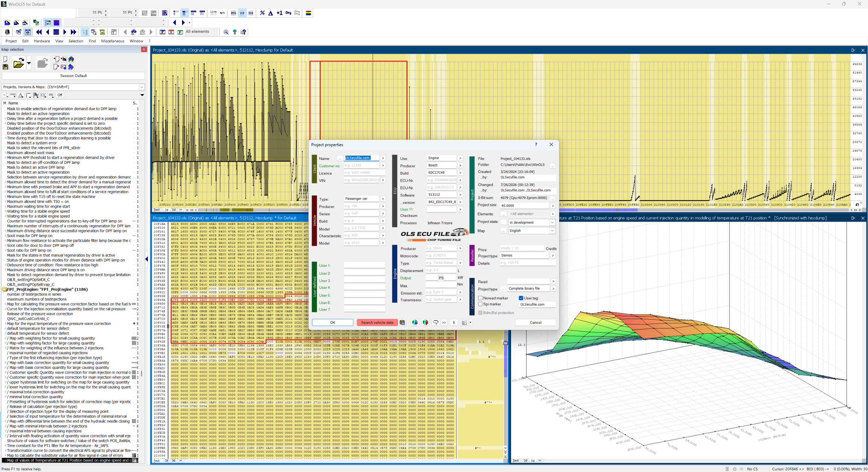Open the context help cursor icon
868x472 pixels.
243,32
